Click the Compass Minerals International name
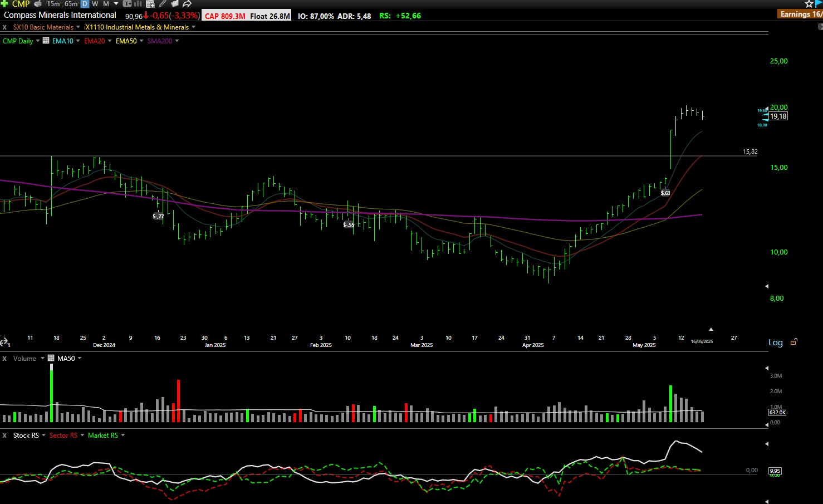Image resolution: width=823 pixels, height=504 pixels. (60, 15)
